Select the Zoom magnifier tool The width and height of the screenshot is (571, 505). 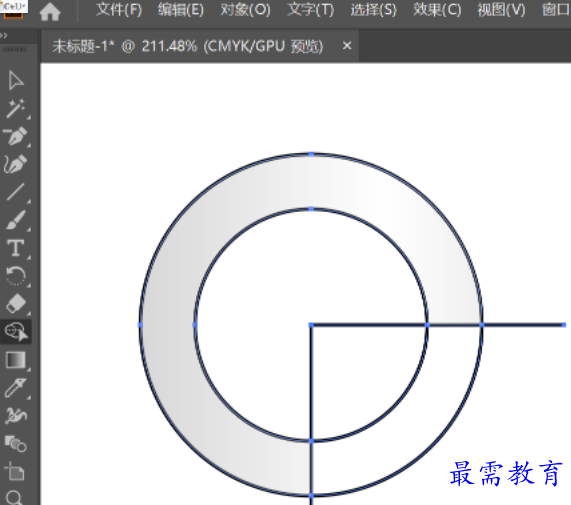15,498
